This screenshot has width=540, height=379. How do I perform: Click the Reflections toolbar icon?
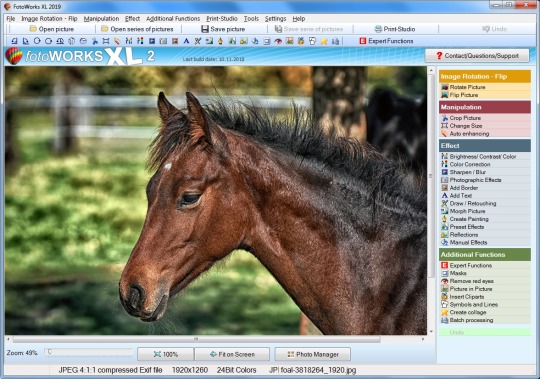click(x=243, y=41)
